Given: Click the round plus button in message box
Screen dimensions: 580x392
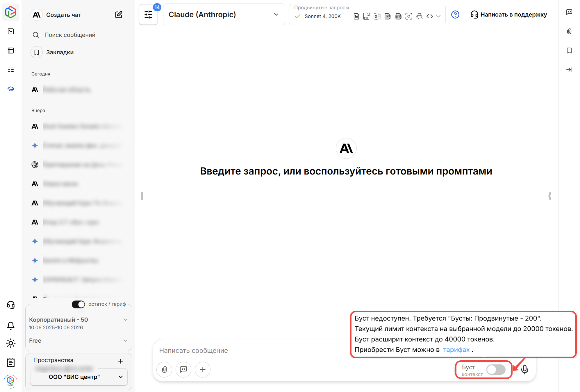Looking at the screenshot, I should point(203,369).
